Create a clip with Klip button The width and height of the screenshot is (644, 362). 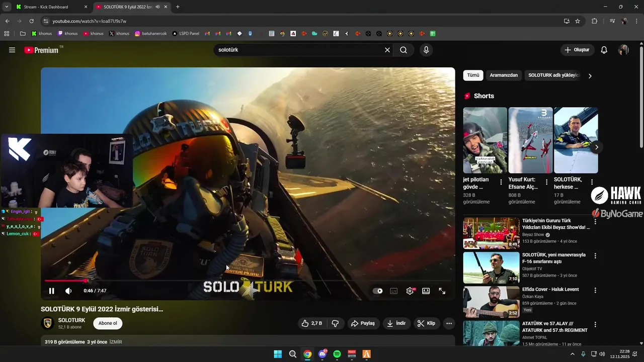coord(427,323)
